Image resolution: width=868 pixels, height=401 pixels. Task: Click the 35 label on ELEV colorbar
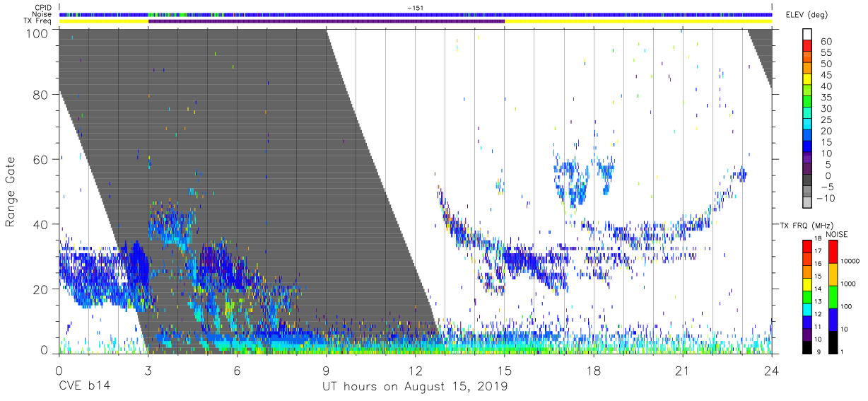tap(825, 98)
